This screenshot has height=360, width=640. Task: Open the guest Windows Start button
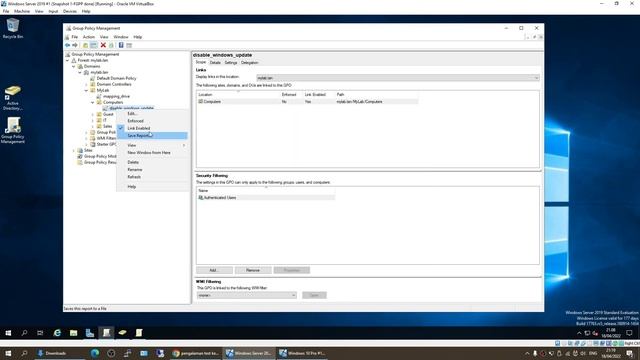(x=8, y=333)
